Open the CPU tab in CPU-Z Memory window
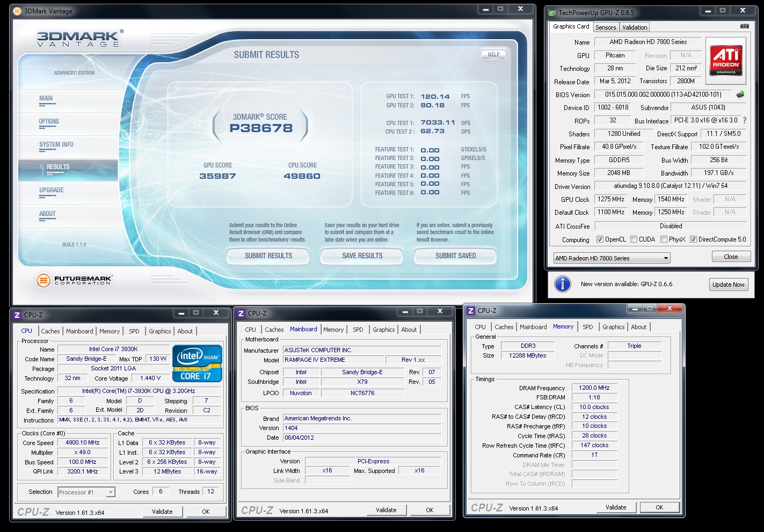Image resolution: width=764 pixels, height=532 pixels. coord(480,327)
